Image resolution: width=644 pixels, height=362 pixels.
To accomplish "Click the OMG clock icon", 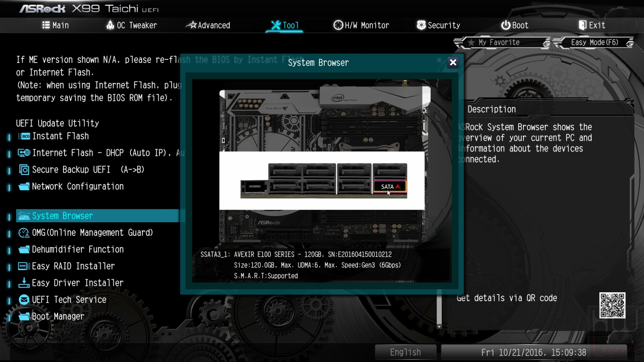I will click(24, 233).
